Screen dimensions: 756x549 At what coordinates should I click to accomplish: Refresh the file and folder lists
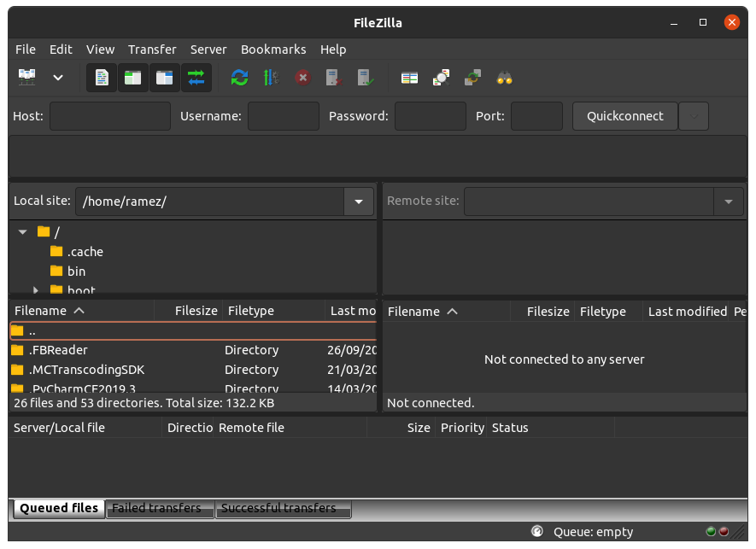point(240,78)
